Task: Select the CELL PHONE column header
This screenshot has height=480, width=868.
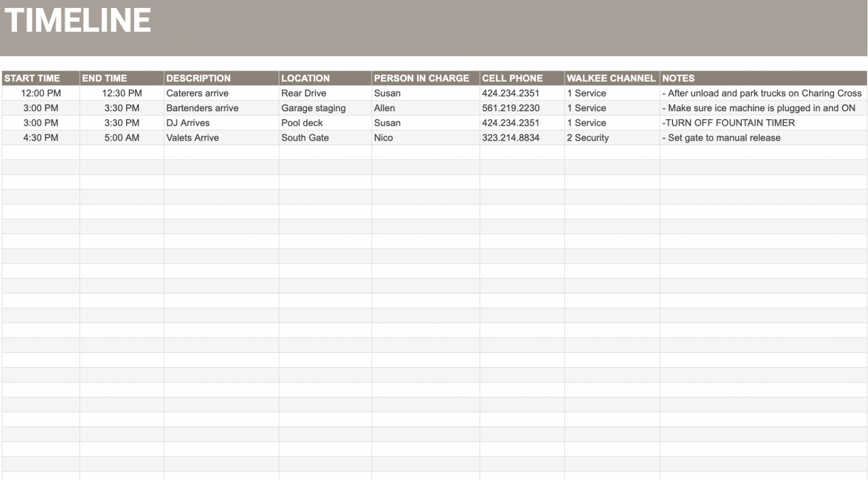Action: (x=511, y=78)
